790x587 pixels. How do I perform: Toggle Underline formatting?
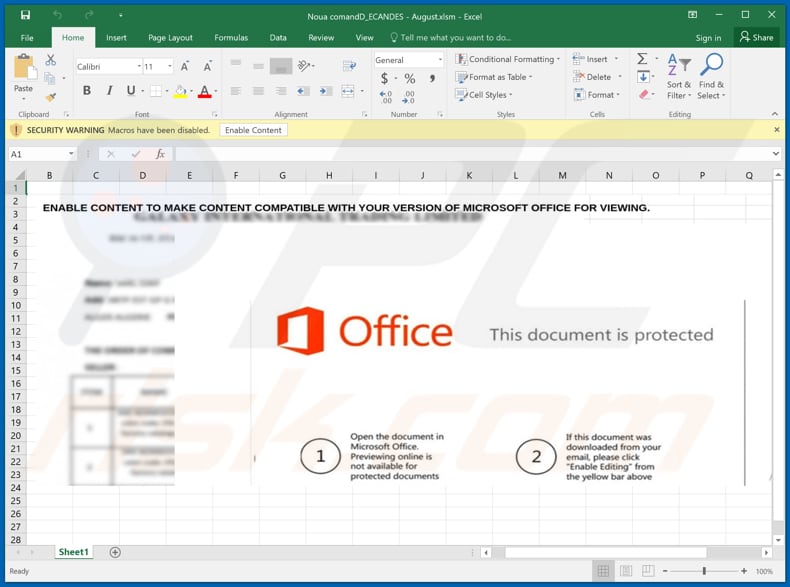click(x=130, y=91)
